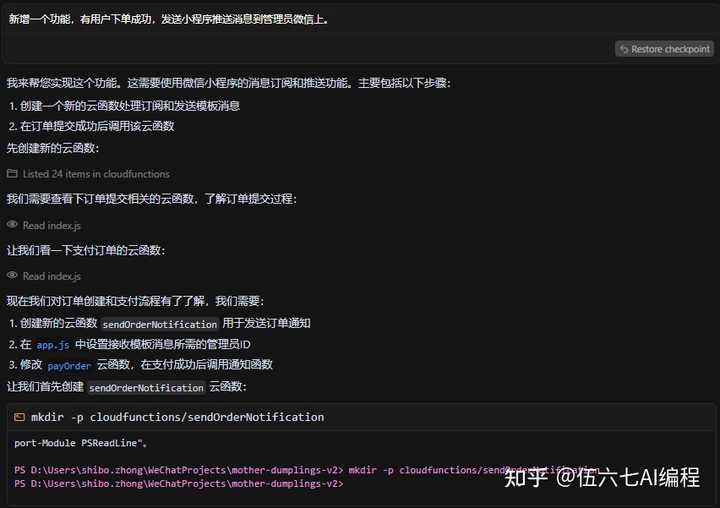Expand the Listed 24 items in cloudfunctions entry

click(x=95, y=173)
